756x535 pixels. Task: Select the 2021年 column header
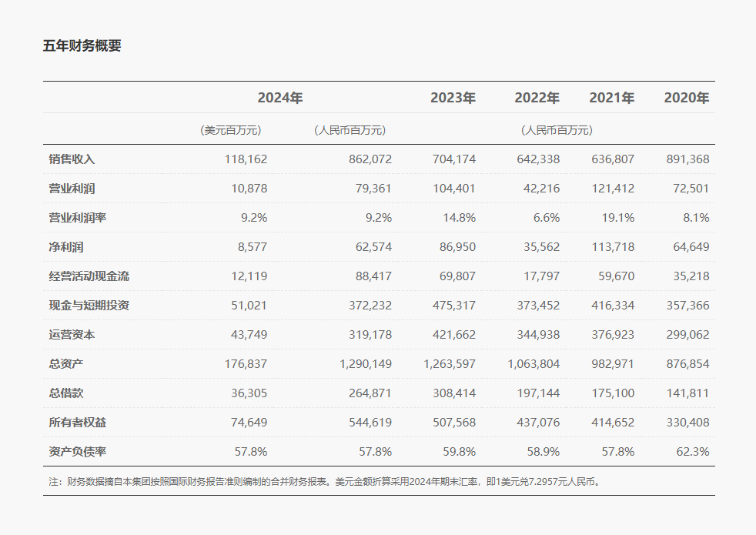click(x=611, y=98)
